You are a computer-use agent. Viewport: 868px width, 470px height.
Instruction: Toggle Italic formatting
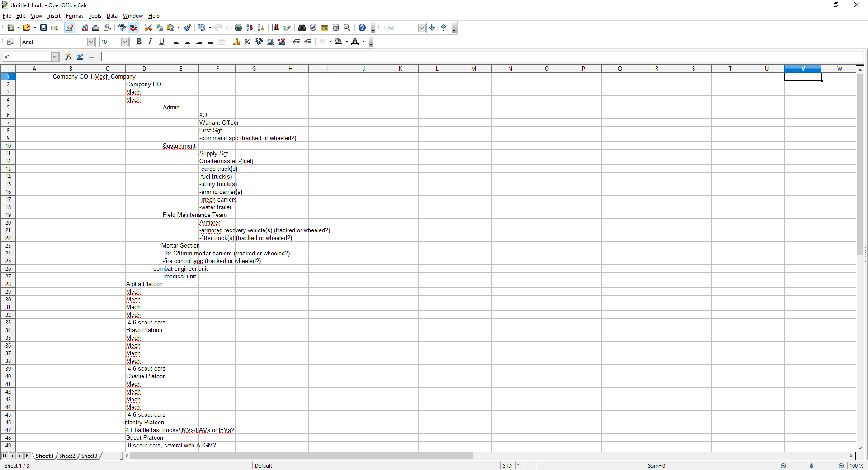click(150, 42)
